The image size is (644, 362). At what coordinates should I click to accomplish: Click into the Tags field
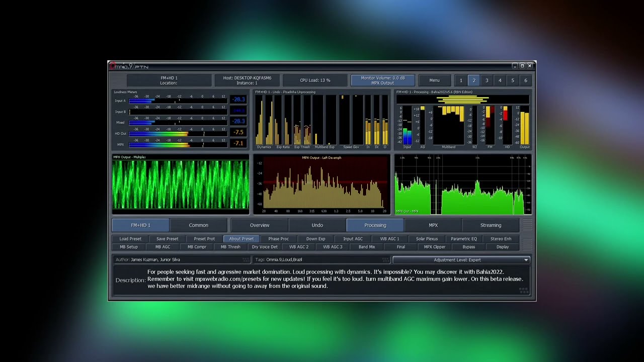coord(322,260)
